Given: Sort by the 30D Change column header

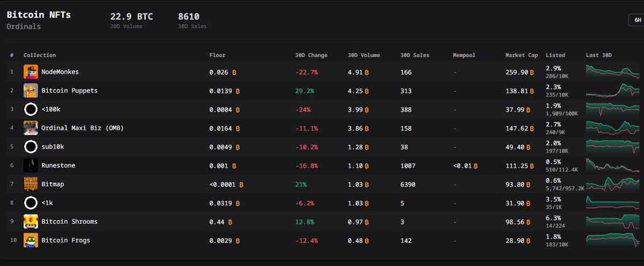Looking at the screenshot, I should pos(311,55).
